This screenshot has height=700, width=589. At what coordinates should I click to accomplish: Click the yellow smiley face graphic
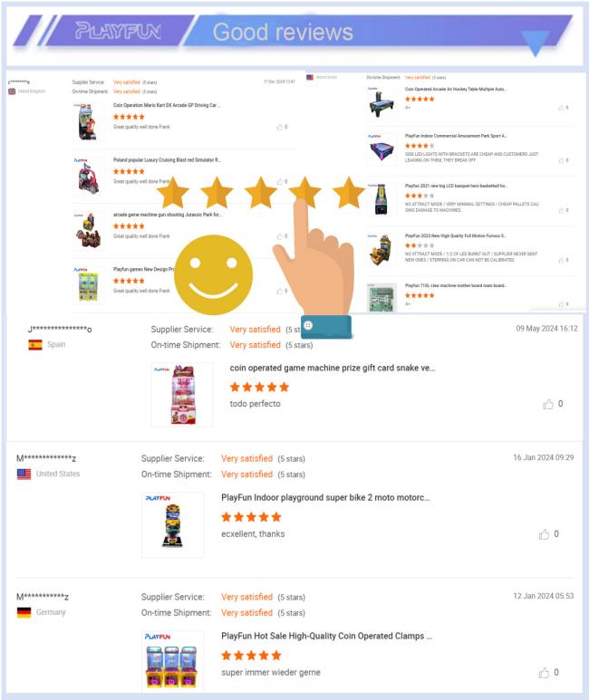pos(213,274)
